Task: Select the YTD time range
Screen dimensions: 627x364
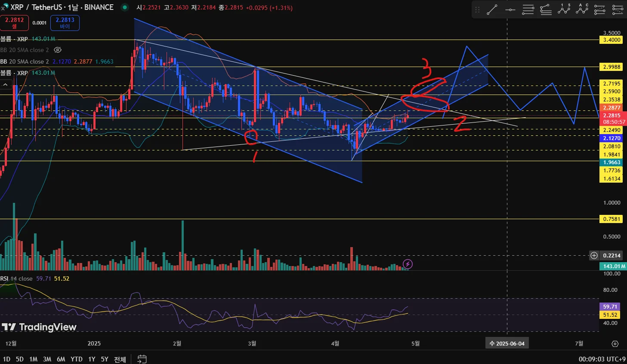Action: (x=76, y=359)
